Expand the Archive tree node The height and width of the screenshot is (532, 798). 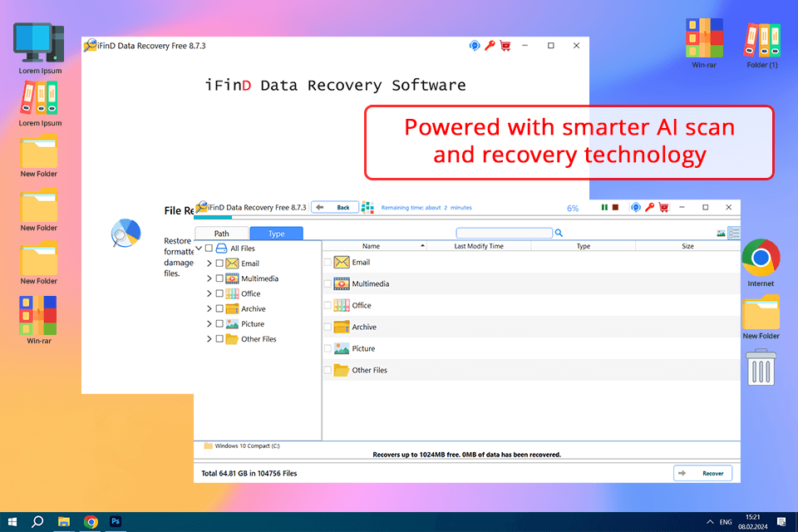point(209,308)
